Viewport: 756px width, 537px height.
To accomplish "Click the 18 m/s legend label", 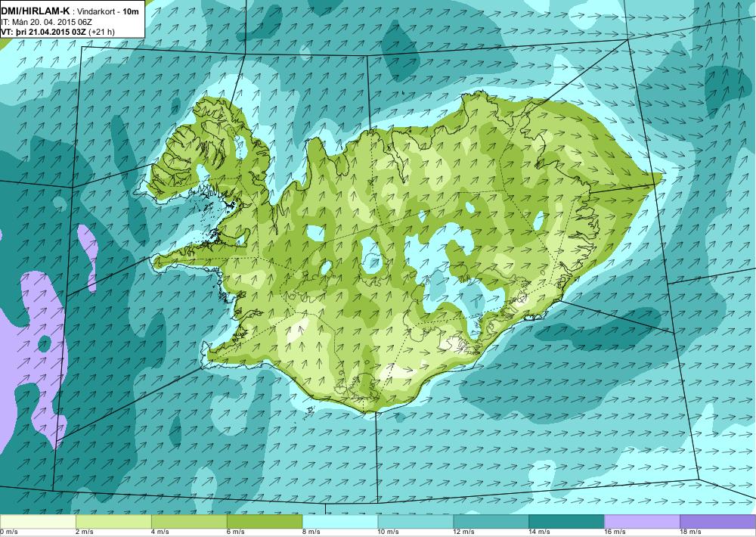I will click(x=692, y=532).
